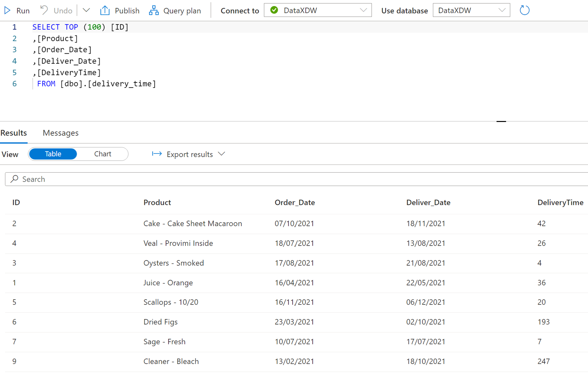
Task: Switch results view to Table
Action: [53, 154]
